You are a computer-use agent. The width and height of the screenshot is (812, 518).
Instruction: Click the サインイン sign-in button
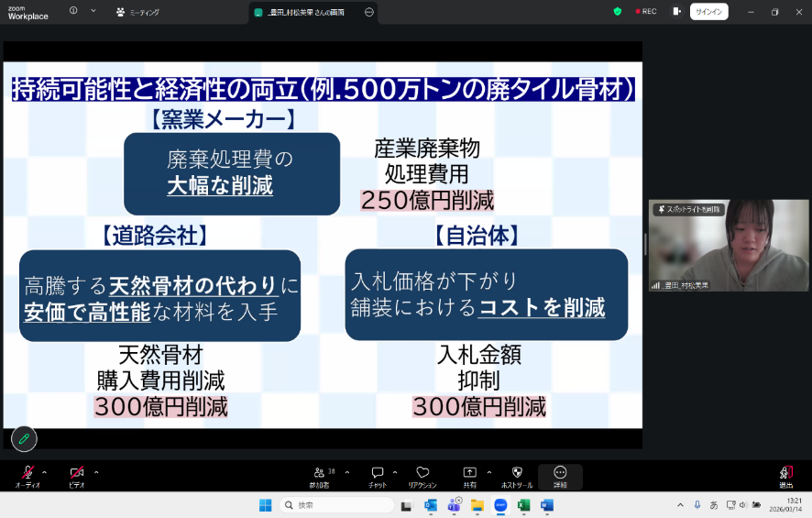708,12
